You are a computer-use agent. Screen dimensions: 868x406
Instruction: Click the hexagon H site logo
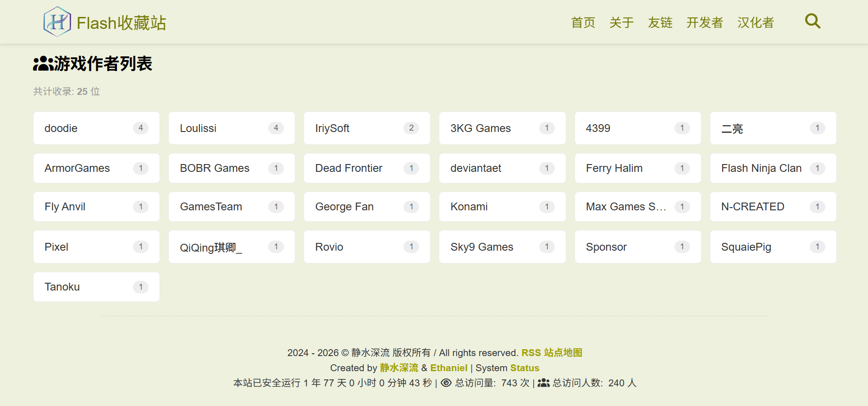57,22
